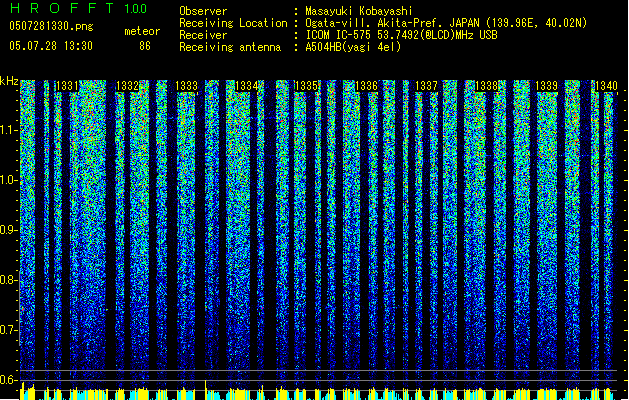Click the kHz axis unit label
629x400 pixels.
pyautogui.click(x=9, y=81)
